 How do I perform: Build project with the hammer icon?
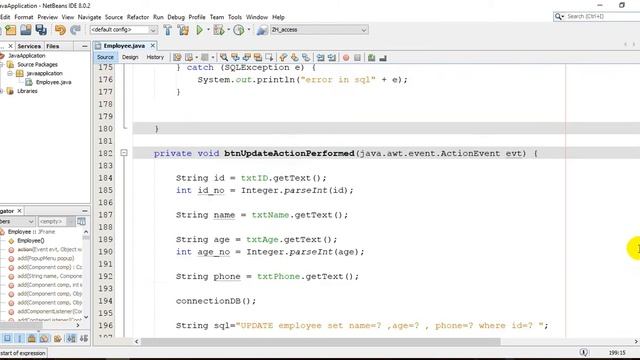pos(167,30)
